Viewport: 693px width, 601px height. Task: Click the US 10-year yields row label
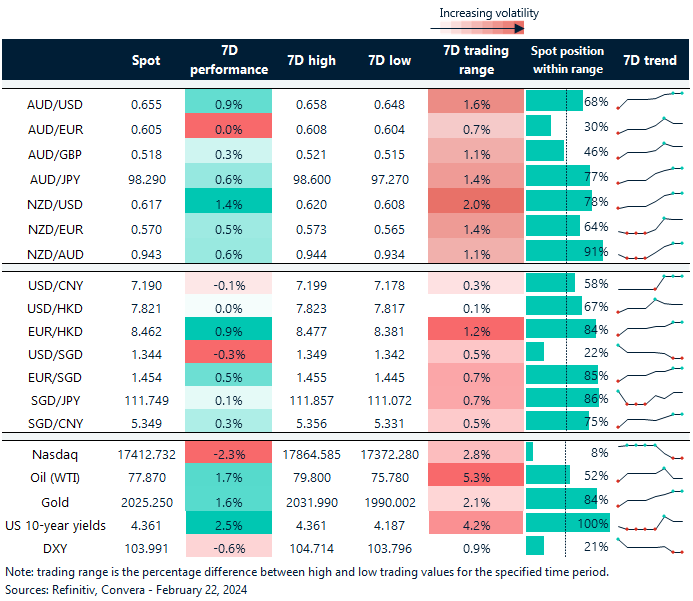58,522
